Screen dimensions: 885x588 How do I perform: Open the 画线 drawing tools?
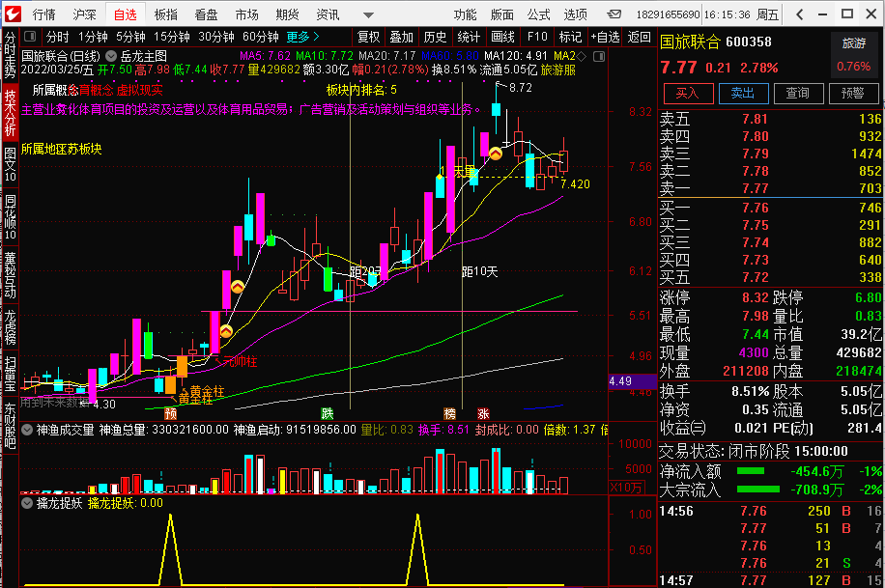(x=502, y=38)
